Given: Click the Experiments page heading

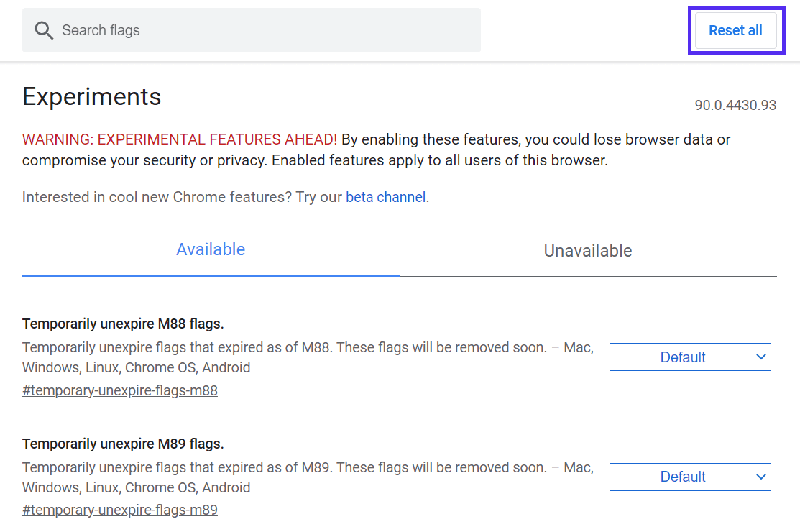Looking at the screenshot, I should pyautogui.click(x=92, y=96).
